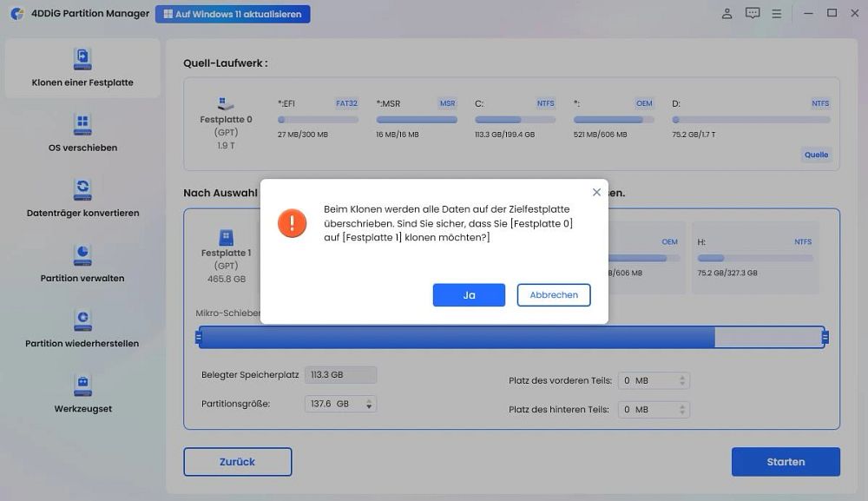Click the NTFS label on C: partition
The width and height of the screenshot is (868, 501).
coord(545,103)
